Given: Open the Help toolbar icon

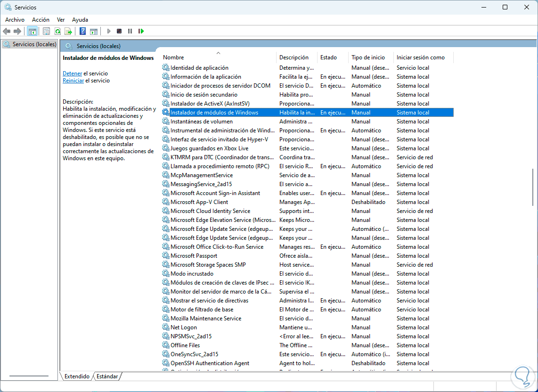Looking at the screenshot, I should click(82, 31).
